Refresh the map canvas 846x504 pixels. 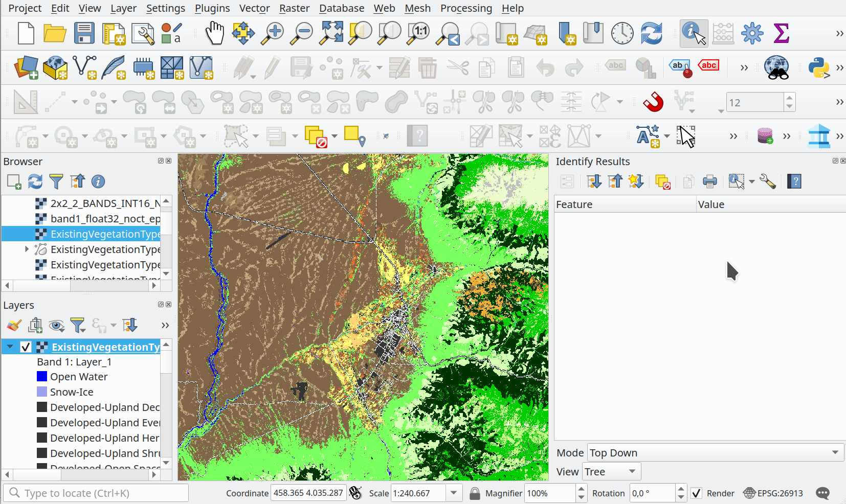[x=652, y=33]
